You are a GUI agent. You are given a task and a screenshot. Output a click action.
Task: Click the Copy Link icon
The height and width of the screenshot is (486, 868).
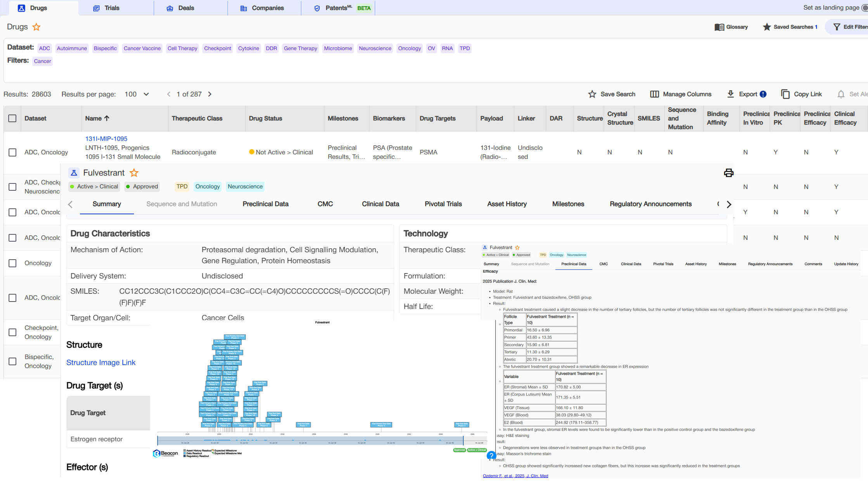785,94
